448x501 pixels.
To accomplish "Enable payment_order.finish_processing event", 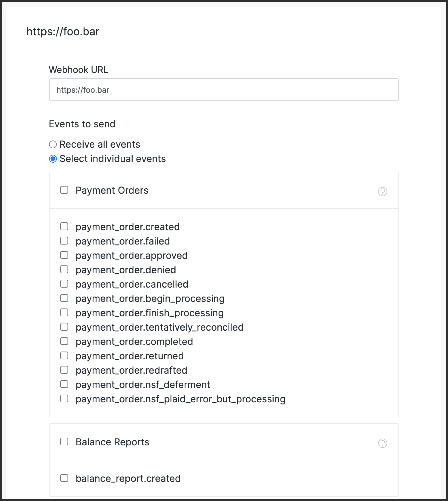I will click(64, 312).
